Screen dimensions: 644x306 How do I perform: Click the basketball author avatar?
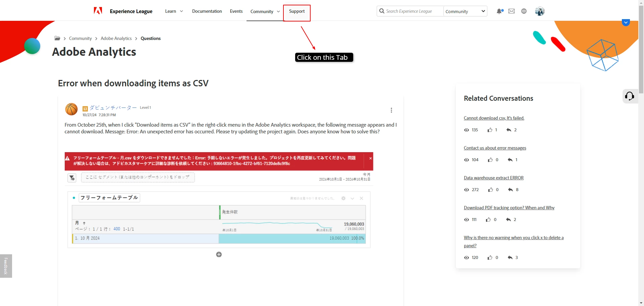pos(71,110)
